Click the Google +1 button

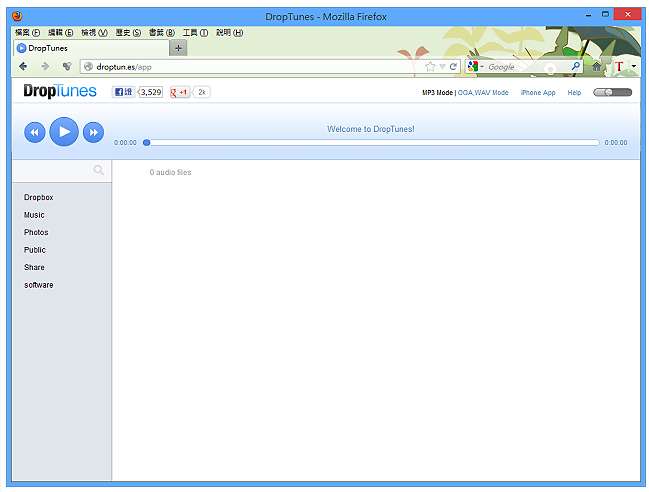point(180,92)
